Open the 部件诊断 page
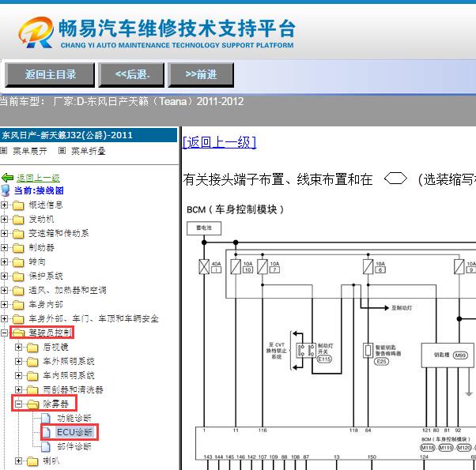This screenshot has height=470, width=476. 74,446
